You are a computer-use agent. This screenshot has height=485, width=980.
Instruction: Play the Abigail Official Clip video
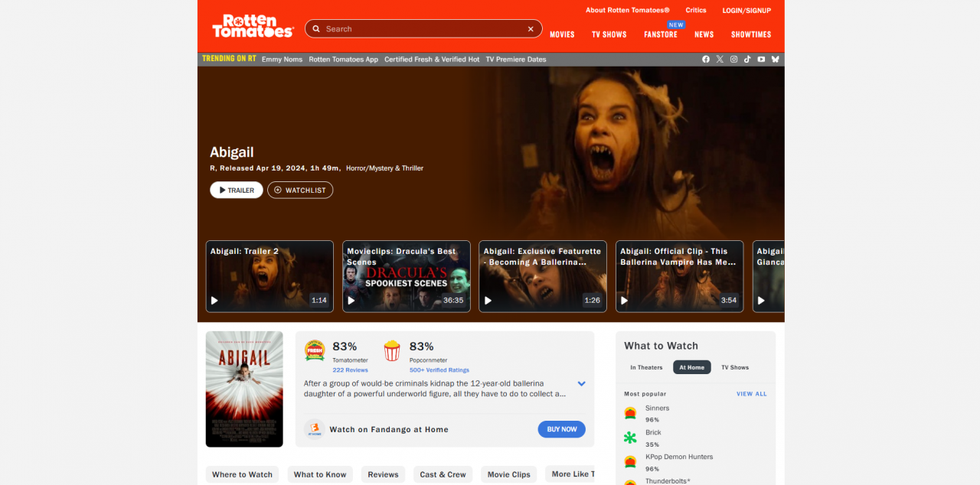coord(680,276)
